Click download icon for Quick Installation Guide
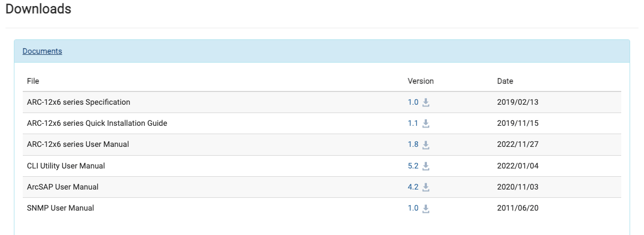The image size is (644, 235). [x=426, y=124]
